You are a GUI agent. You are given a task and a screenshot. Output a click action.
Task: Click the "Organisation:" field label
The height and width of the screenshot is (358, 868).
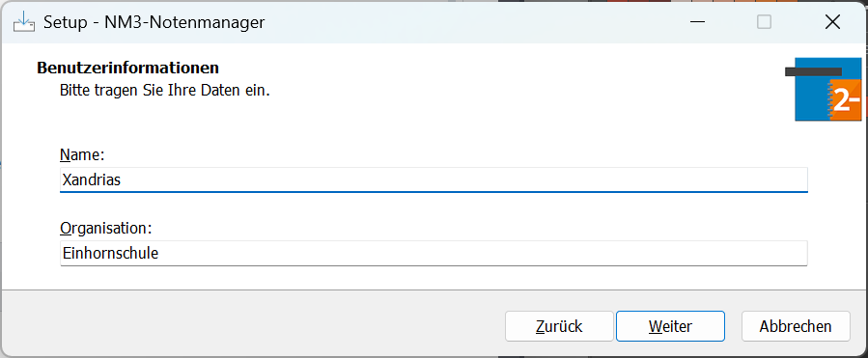106,228
